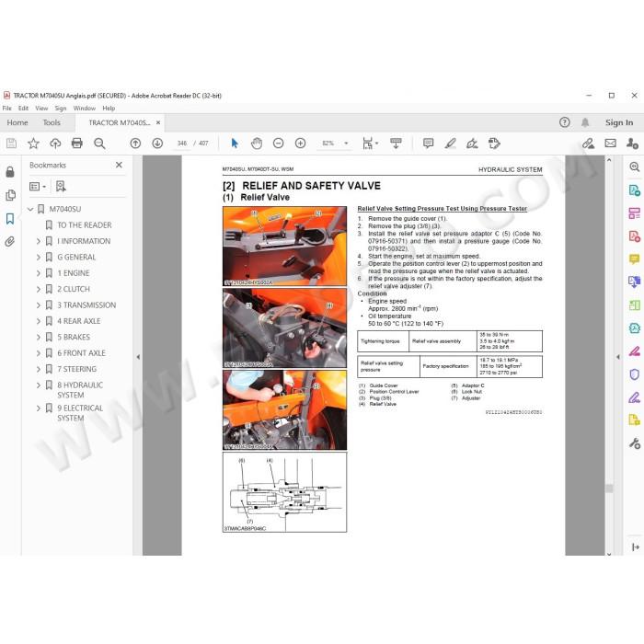
Task: Select the Highlight pen tool
Action: point(450,144)
